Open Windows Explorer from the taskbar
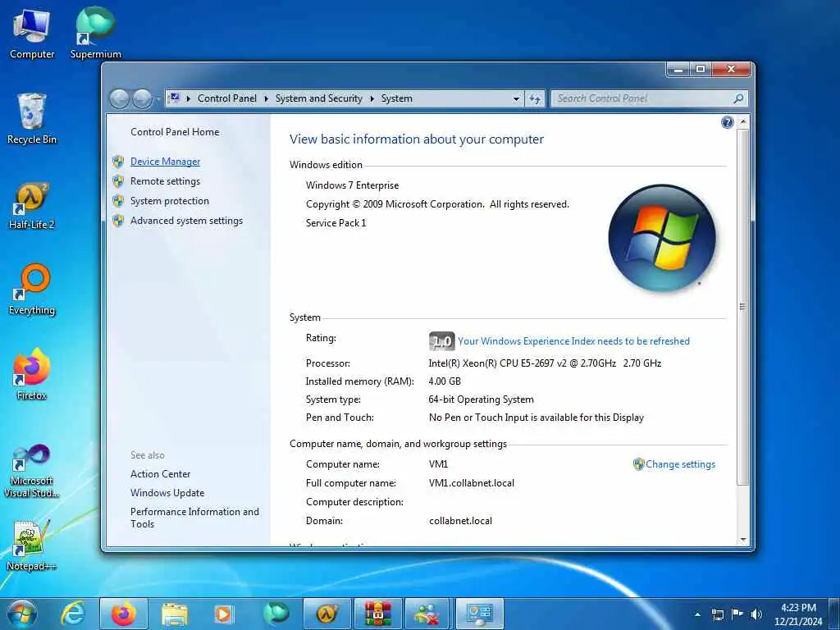This screenshot has width=840, height=630. [174, 614]
